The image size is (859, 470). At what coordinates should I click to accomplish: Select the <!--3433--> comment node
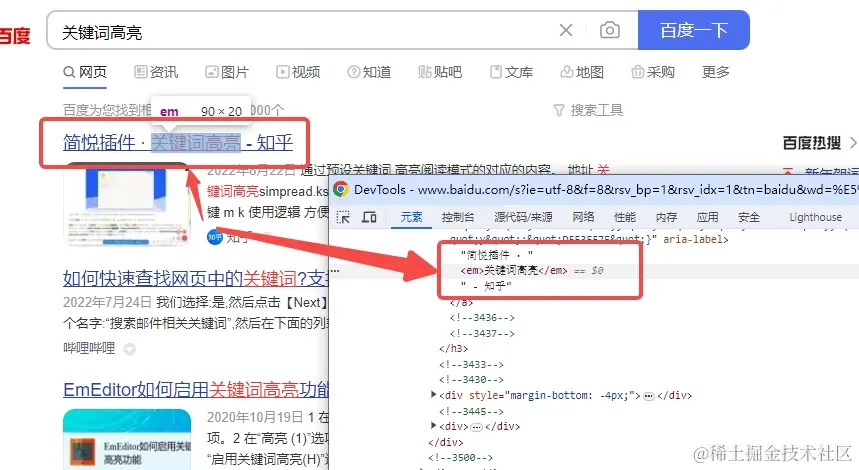tap(471, 364)
